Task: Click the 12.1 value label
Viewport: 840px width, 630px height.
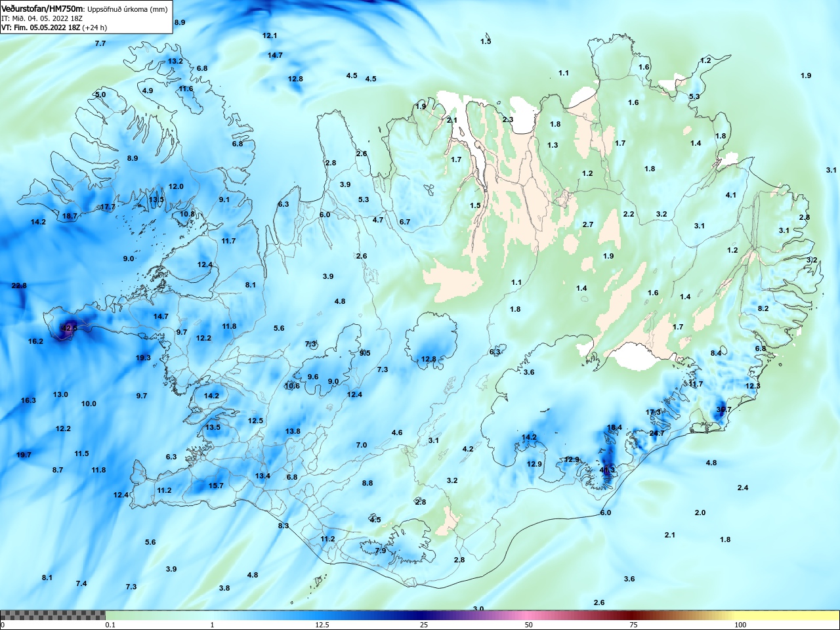Action: [270, 35]
